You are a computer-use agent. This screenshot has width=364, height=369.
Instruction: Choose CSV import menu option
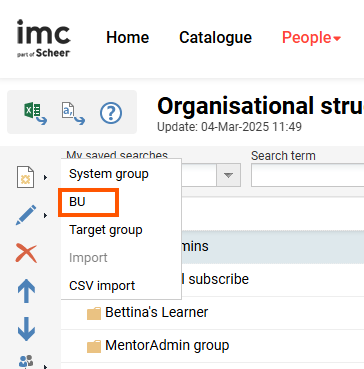(x=102, y=286)
